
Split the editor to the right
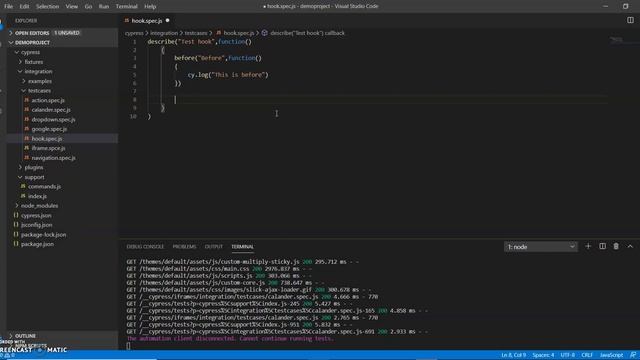pyautogui.click(x=630, y=20)
